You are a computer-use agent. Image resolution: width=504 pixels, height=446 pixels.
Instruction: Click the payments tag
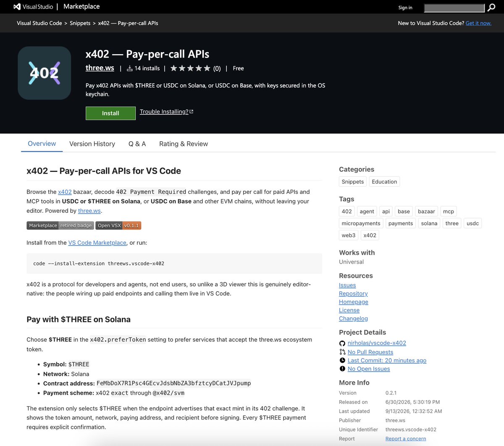(x=401, y=223)
